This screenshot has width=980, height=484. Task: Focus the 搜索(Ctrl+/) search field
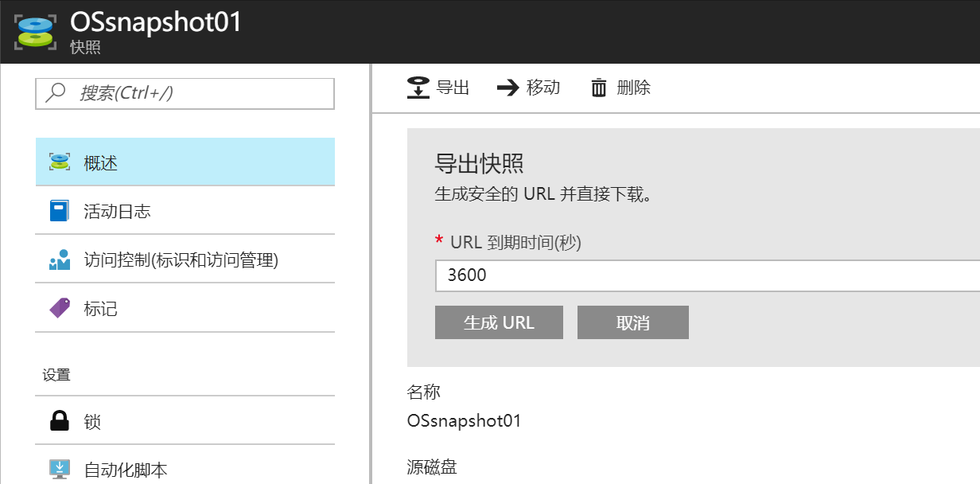pyautogui.click(x=199, y=93)
